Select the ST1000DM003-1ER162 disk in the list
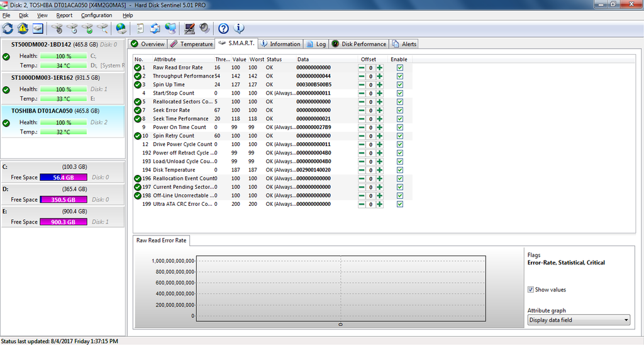 point(50,77)
